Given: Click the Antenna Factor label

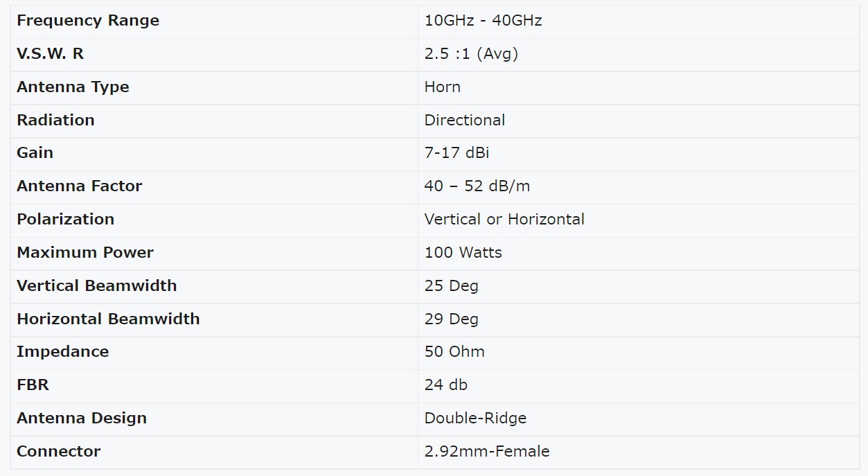Looking at the screenshot, I should pos(79,186).
